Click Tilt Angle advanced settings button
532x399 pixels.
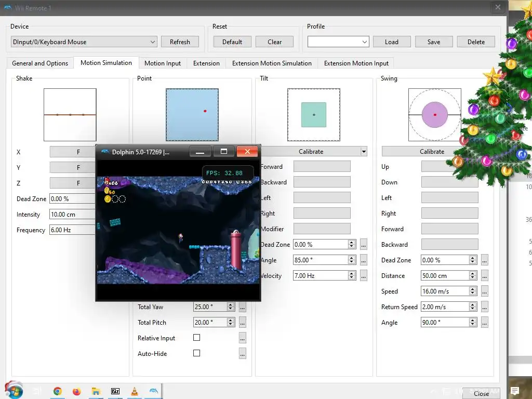363,260
